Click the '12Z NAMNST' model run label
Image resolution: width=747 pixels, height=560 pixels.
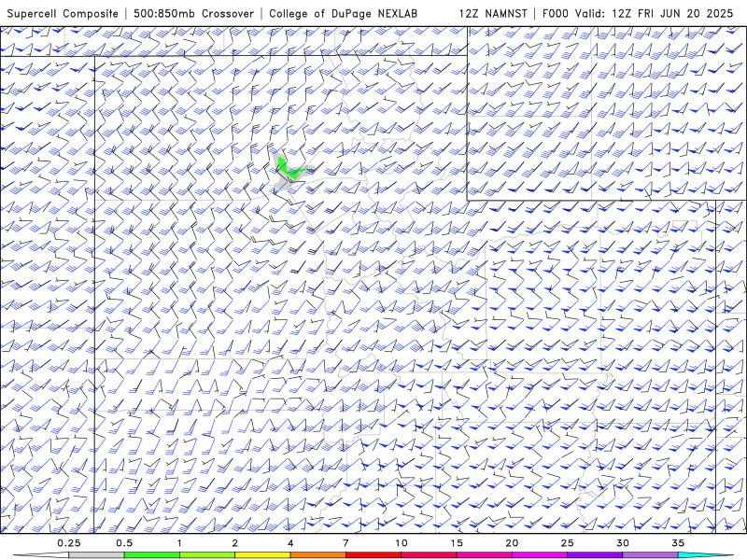(x=493, y=13)
